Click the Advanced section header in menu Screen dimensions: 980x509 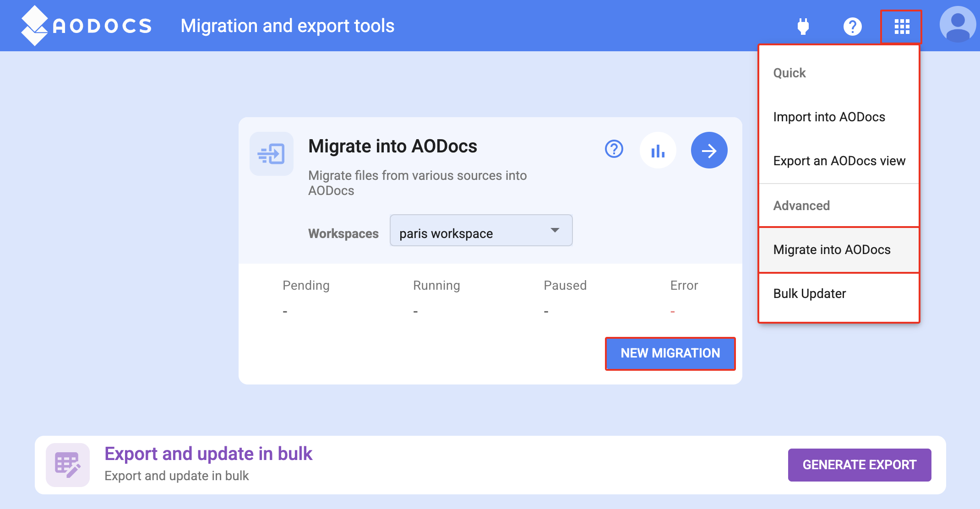[801, 206]
